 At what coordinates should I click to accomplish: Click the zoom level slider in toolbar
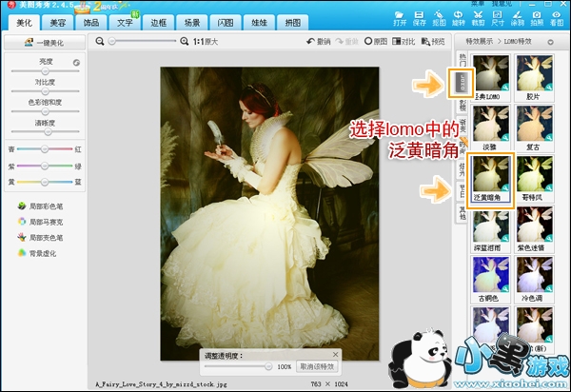pos(142,42)
